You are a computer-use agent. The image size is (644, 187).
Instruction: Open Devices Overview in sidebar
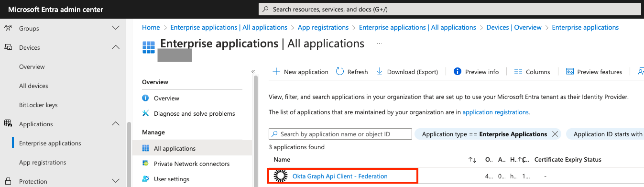tap(32, 66)
